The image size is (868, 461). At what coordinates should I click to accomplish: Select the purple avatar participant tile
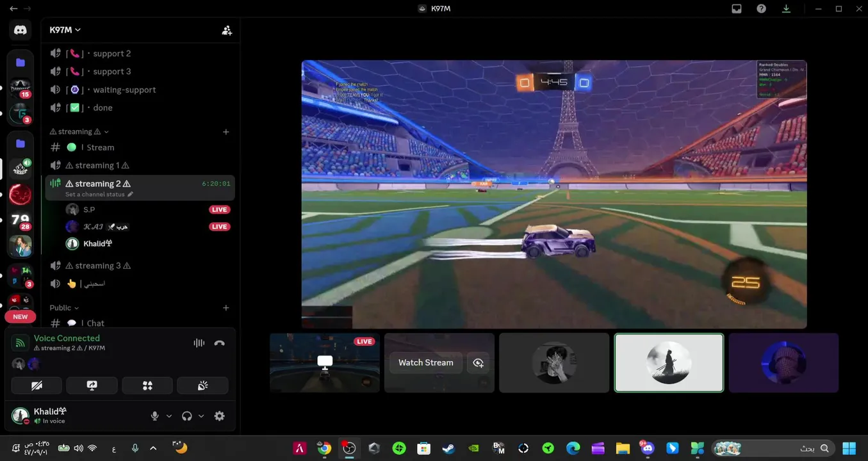[783, 362]
